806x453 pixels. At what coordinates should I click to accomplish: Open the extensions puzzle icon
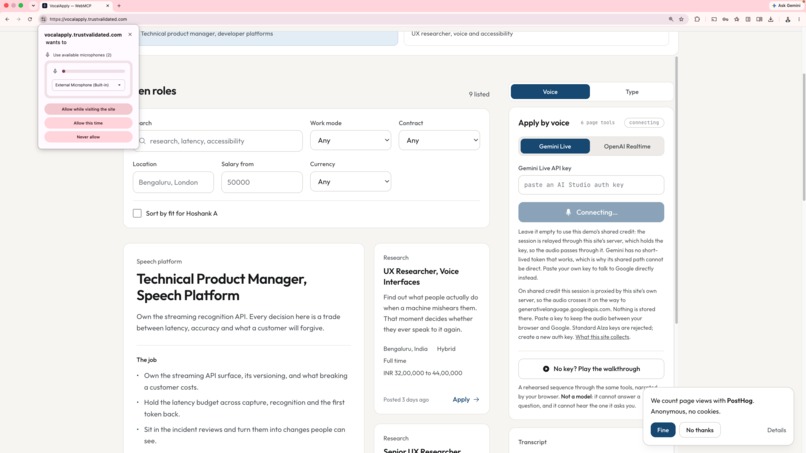[697, 19]
